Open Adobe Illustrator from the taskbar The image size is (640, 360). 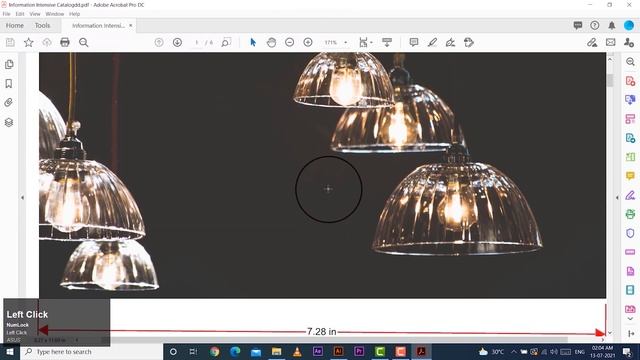pos(338,351)
